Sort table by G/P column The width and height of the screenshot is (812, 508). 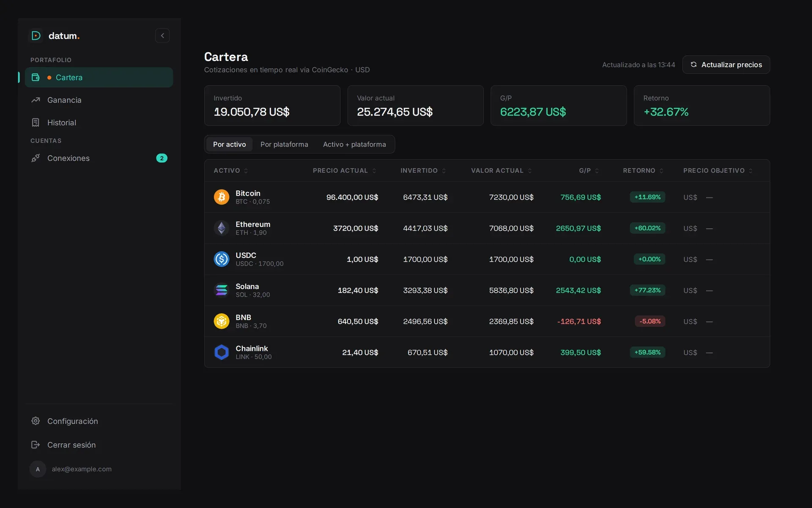[589, 171]
